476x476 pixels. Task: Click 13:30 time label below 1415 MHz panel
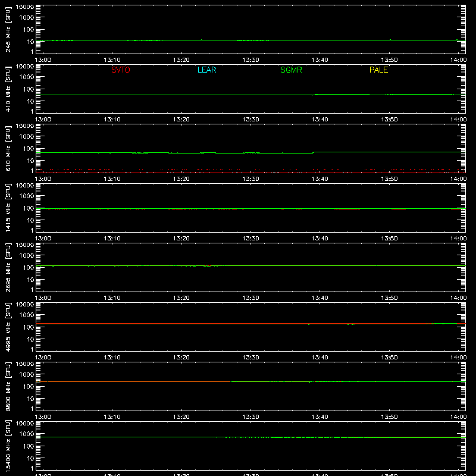click(x=250, y=239)
